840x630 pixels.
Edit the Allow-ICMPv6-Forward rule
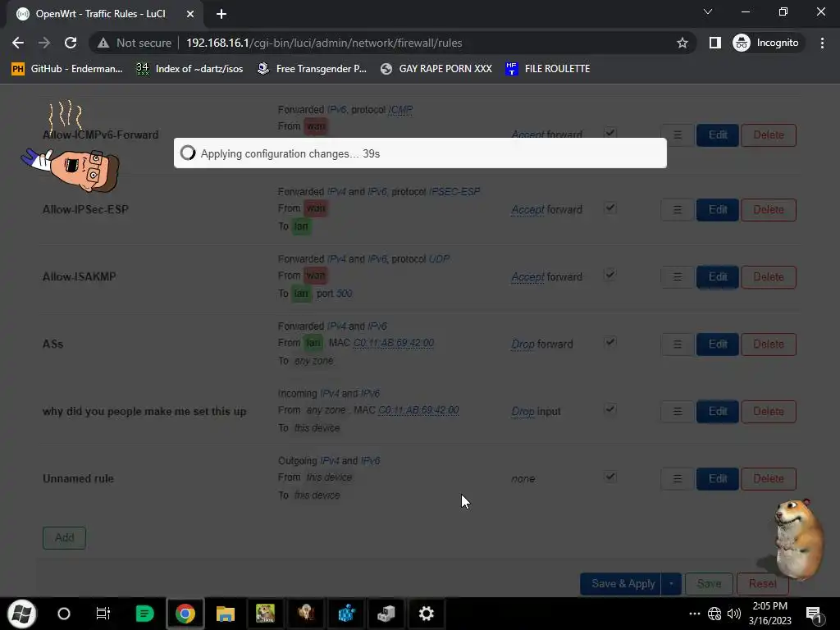click(717, 135)
